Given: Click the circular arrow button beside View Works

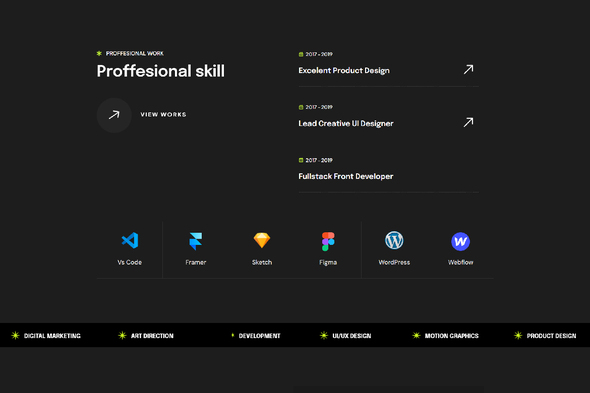Looking at the screenshot, I should [x=114, y=115].
